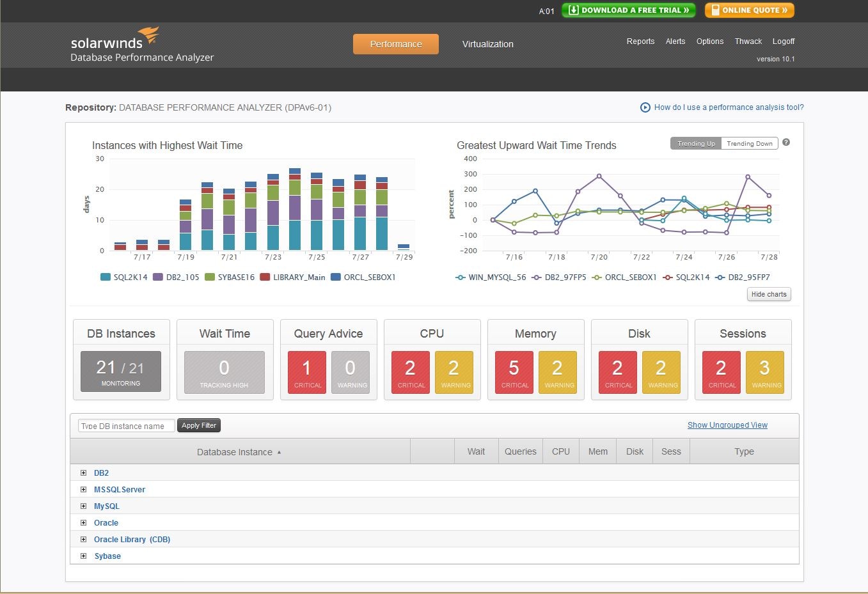Image resolution: width=868 pixels, height=594 pixels.
Task: Expand the Sybase group
Action: tap(83, 556)
